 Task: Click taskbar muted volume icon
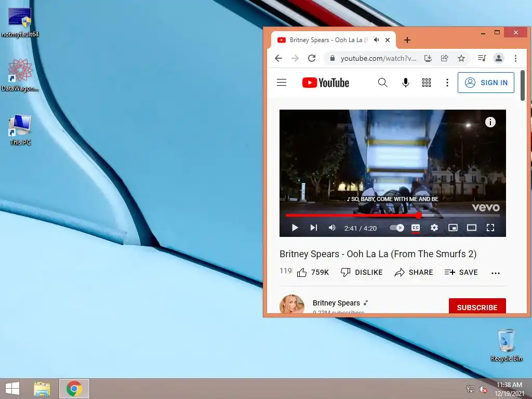[x=483, y=389]
